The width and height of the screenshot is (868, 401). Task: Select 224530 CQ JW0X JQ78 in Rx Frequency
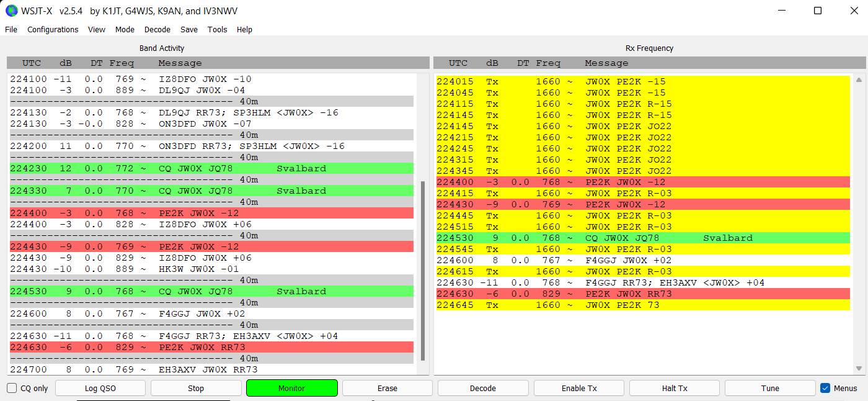pyautogui.click(x=643, y=238)
